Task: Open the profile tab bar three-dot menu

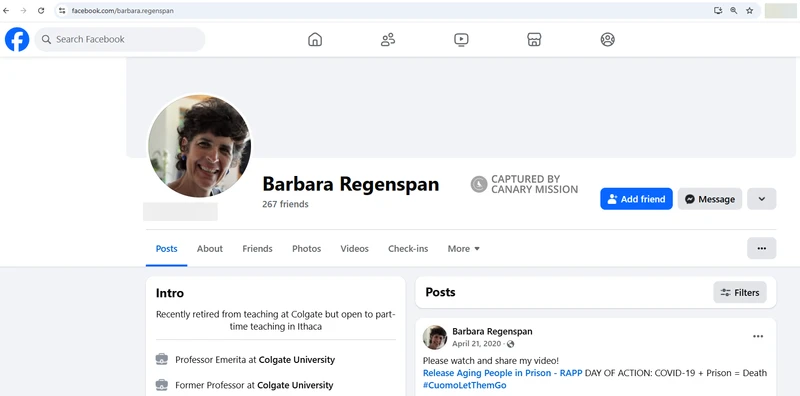Action: [x=762, y=249]
